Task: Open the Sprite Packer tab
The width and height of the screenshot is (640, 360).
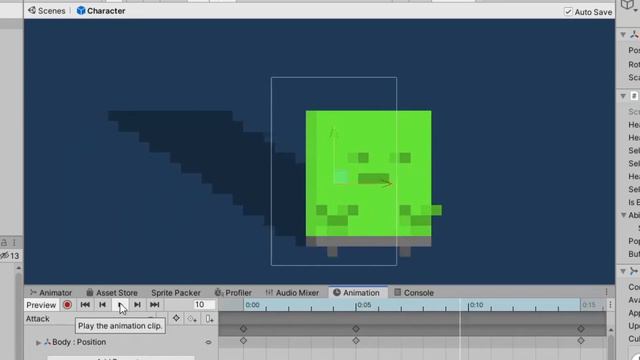Action: 176,293
